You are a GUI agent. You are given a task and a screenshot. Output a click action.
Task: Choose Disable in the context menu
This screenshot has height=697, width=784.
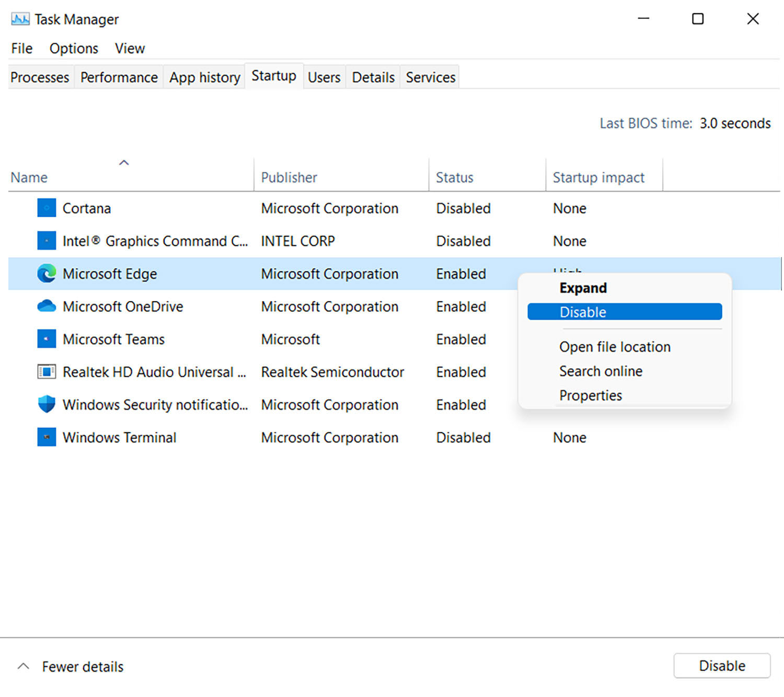click(x=625, y=312)
